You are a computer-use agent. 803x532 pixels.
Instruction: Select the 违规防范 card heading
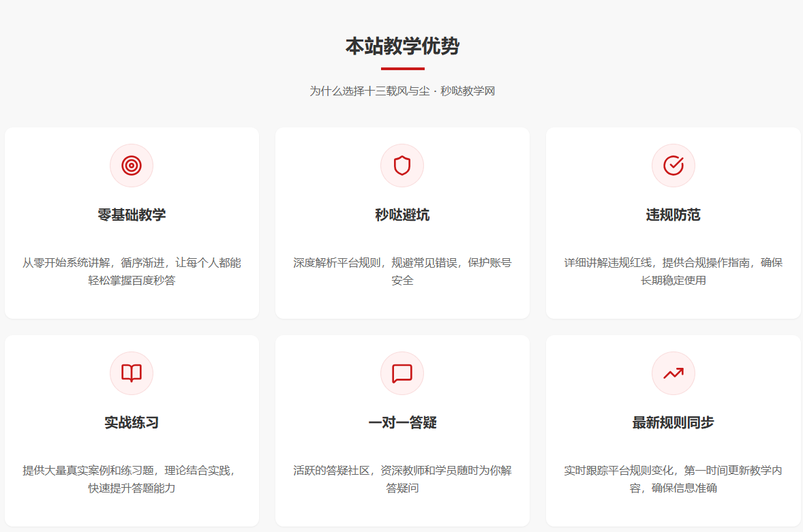pos(673,215)
